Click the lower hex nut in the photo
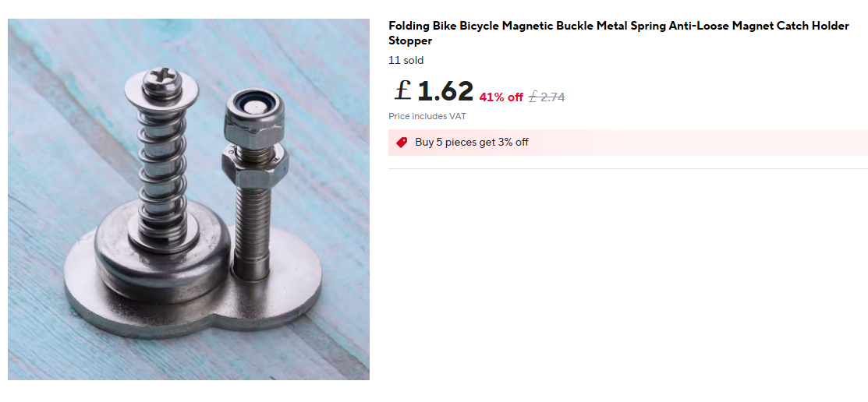 [x=255, y=166]
